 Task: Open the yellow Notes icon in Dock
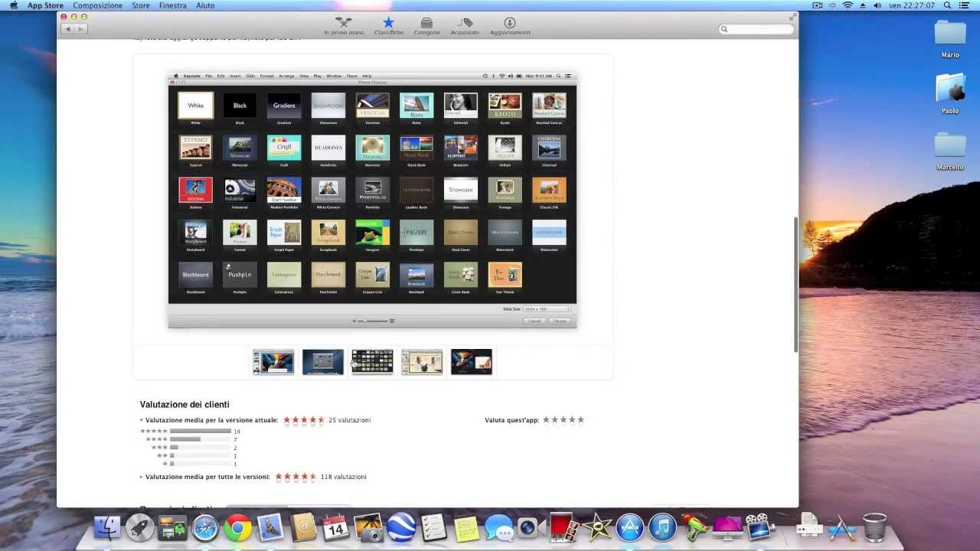click(x=466, y=528)
